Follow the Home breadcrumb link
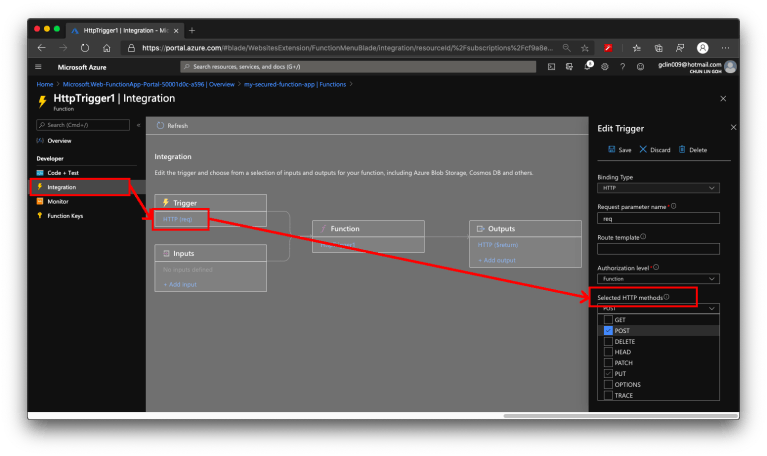This screenshot has height=456, width=767. tap(45, 84)
